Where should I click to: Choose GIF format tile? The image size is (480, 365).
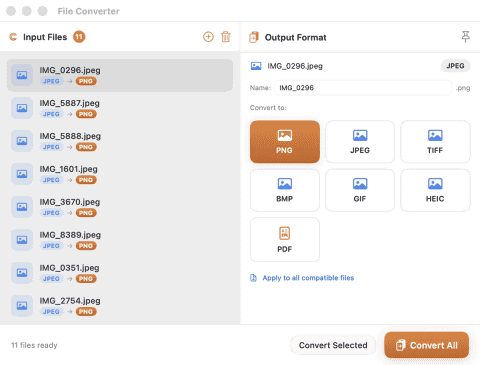click(360, 190)
